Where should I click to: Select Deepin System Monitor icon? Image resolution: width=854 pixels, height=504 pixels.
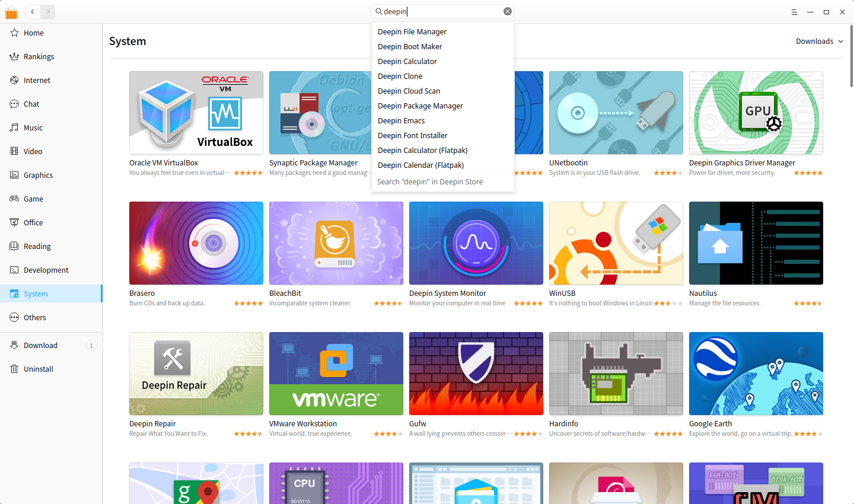476,243
